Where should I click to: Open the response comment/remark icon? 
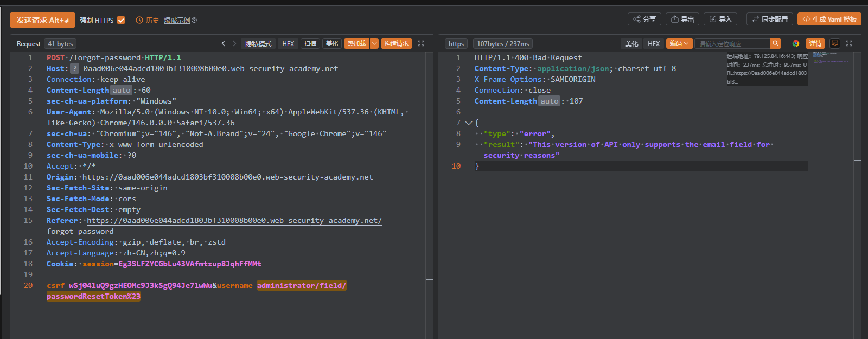tap(835, 43)
